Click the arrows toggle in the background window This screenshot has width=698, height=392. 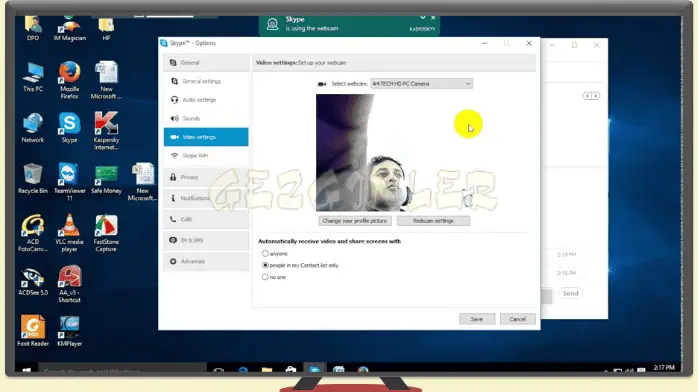click(592, 96)
